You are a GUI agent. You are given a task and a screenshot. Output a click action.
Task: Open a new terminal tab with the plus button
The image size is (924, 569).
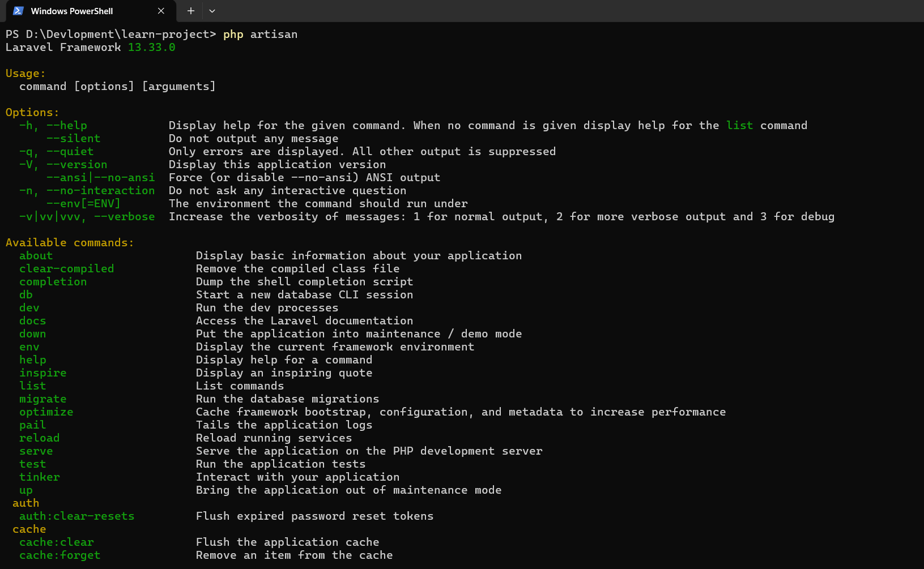coord(191,11)
